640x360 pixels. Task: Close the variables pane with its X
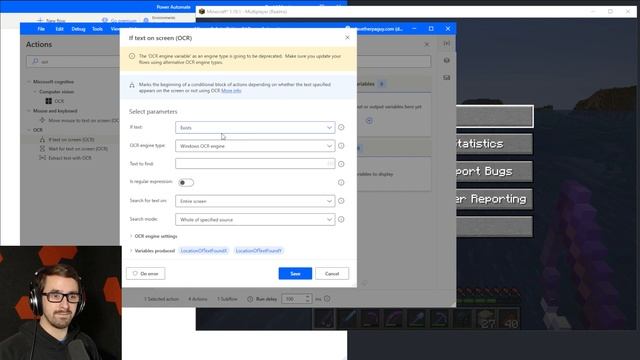[427, 44]
